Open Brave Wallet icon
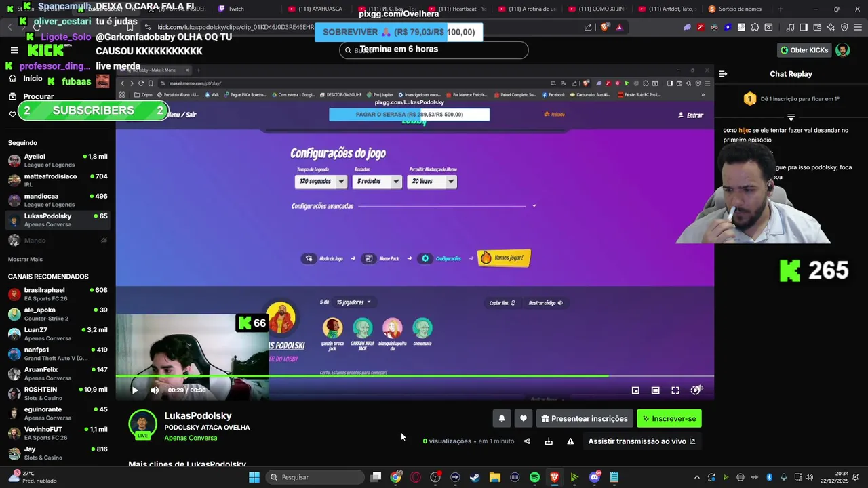The height and width of the screenshot is (488, 868). point(817,27)
